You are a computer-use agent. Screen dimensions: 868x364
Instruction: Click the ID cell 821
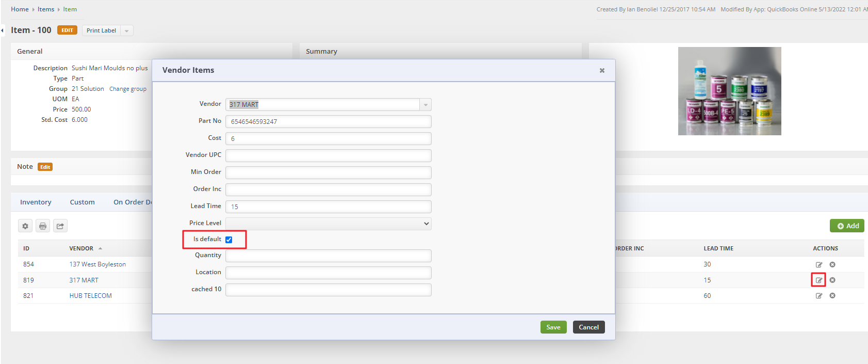coord(28,296)
